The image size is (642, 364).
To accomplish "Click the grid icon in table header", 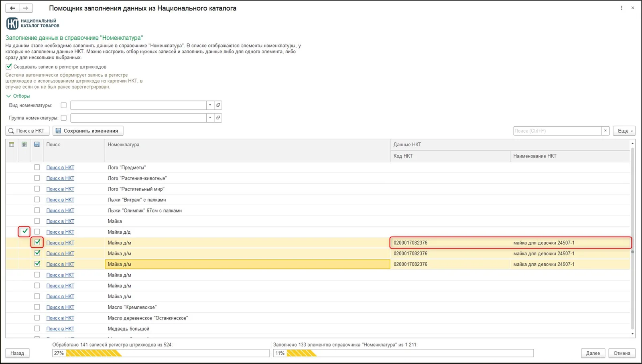I will coord(24,145).
